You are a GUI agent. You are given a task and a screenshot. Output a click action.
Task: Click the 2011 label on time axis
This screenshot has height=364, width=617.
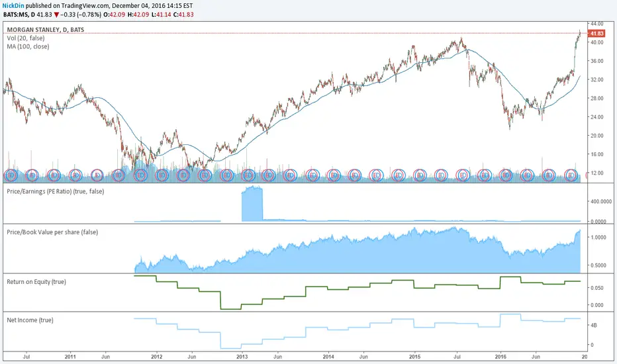pyautogui.click(x=70, y=357)
